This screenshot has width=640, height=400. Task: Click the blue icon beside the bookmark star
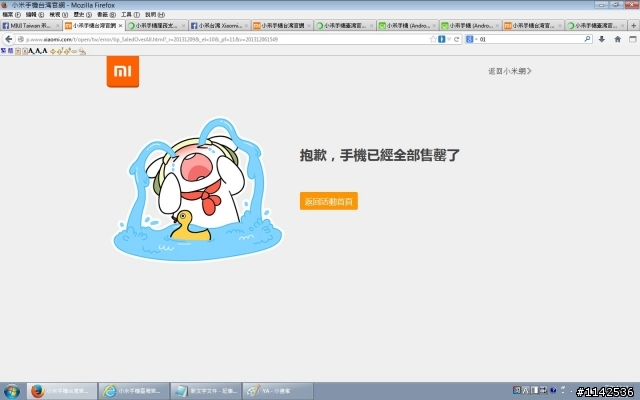442,39
